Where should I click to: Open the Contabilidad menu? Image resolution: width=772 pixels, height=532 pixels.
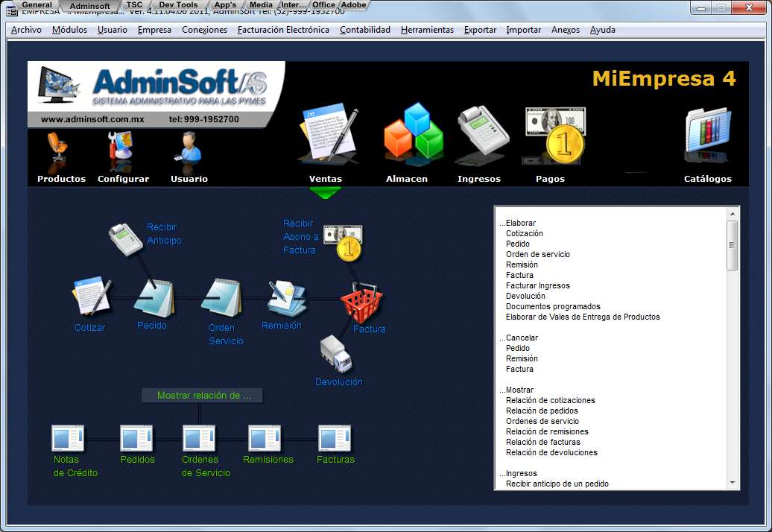click(x=365, y=30)
